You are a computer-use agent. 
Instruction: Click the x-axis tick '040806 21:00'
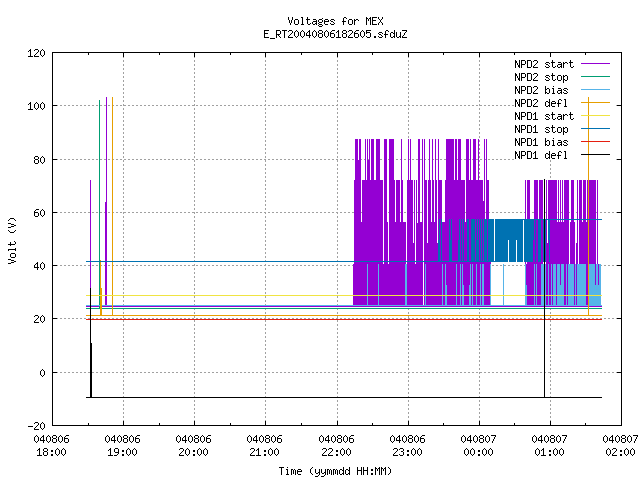pos(264,446)
